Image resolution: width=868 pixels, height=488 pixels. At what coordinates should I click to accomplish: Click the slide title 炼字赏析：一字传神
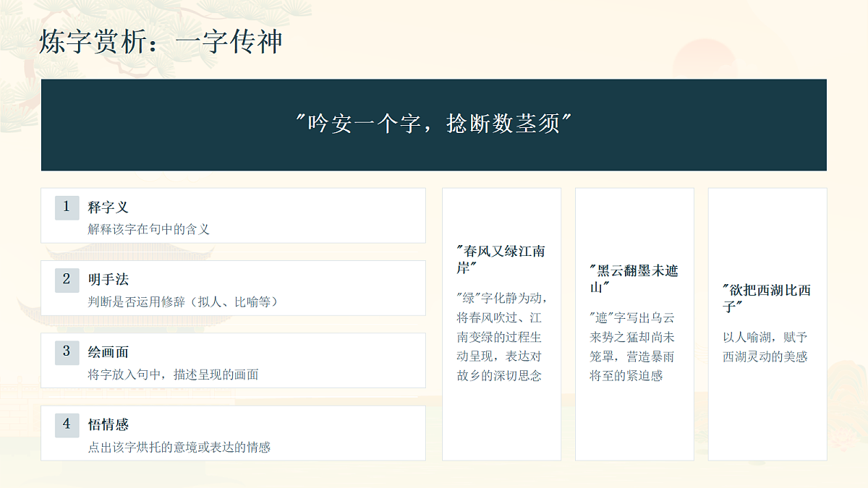tap(161, 43)
